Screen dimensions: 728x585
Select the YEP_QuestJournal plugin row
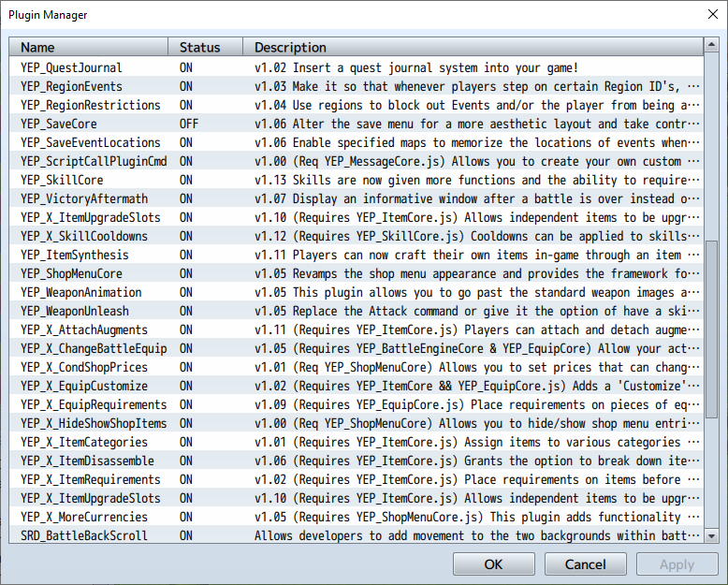tap(357, 67)
